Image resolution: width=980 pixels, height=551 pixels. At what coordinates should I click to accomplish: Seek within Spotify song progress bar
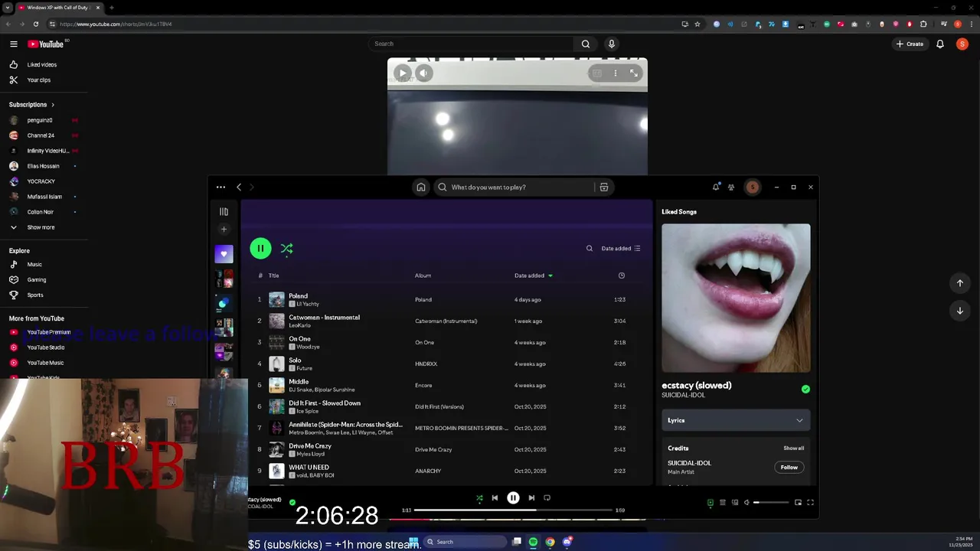[513, 510]
